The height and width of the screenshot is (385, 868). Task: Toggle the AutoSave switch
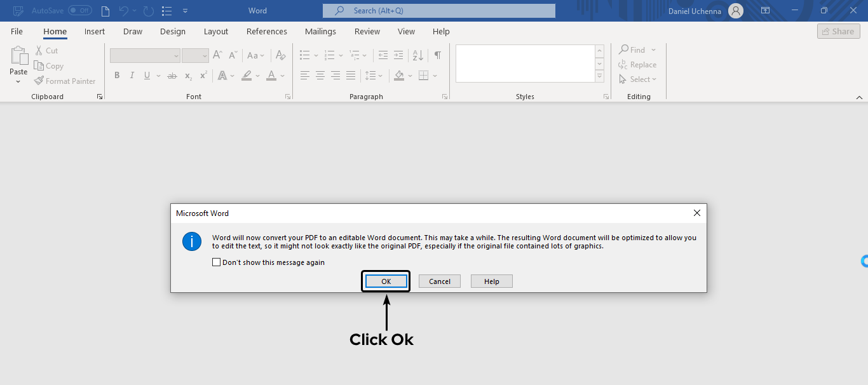pos(80,10)
